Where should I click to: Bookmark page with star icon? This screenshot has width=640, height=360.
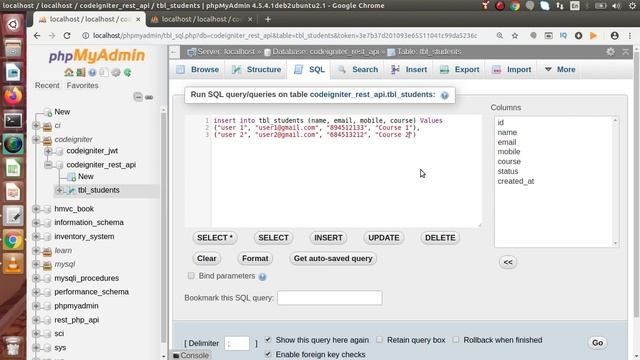[515, 36]
